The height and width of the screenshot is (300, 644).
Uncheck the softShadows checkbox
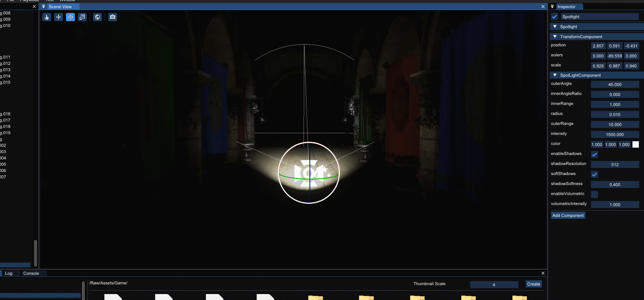coord(594,174)
